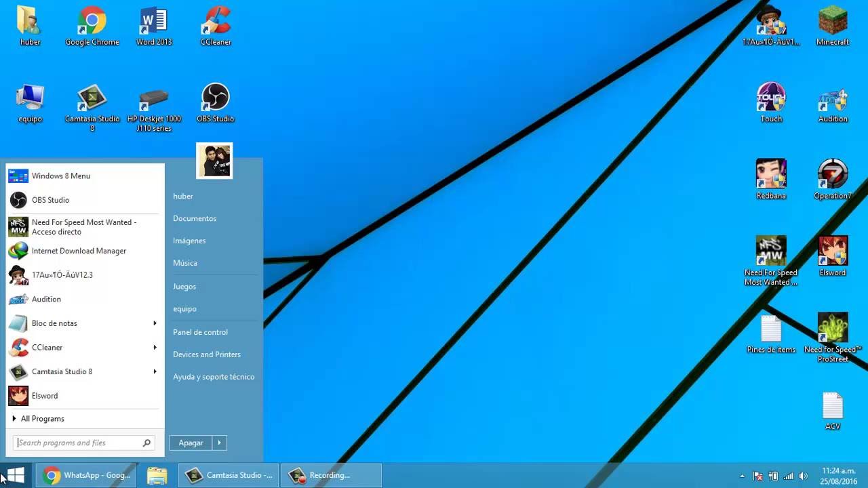Click the Windows Start button

[16, 475]
